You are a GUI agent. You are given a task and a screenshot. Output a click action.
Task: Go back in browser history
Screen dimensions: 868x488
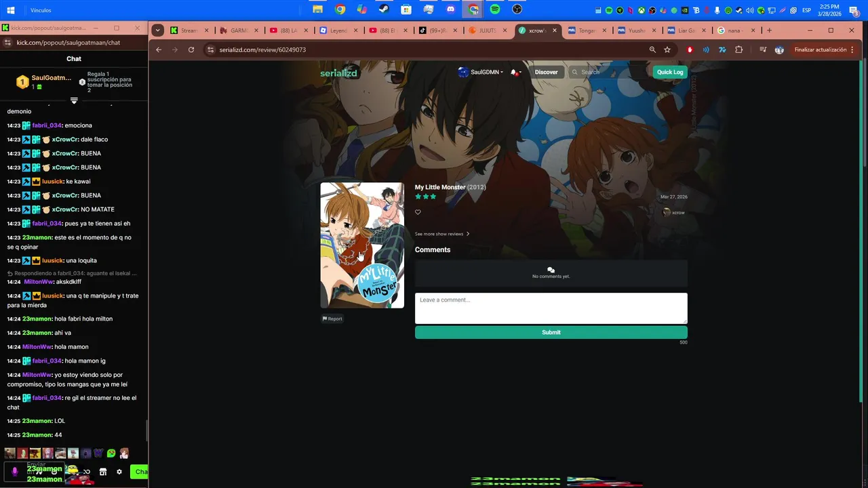[x=159, y=49]
